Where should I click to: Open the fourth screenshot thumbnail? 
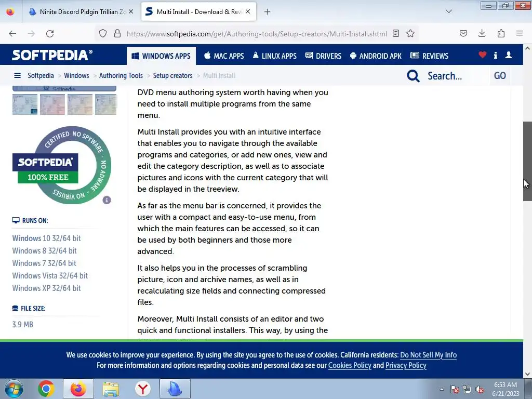click(x=105, y=104)
